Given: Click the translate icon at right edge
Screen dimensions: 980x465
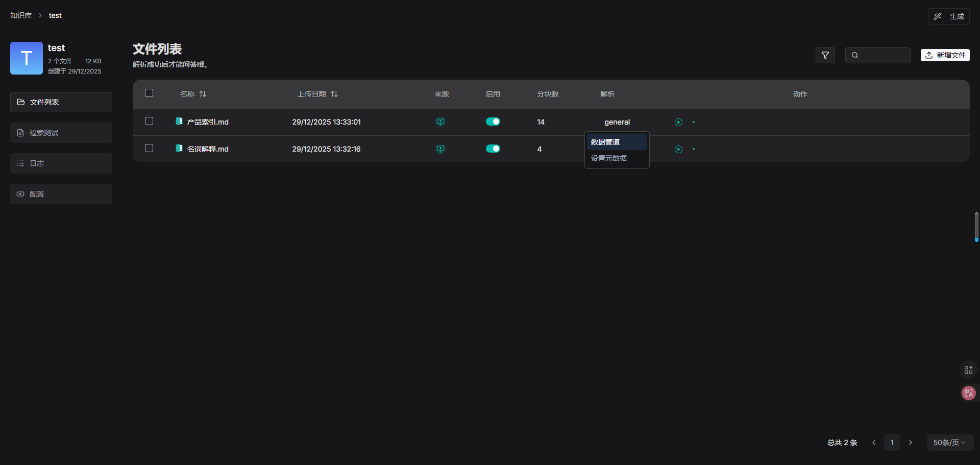Looking at the screenshot, I should [x=968, y=393].
